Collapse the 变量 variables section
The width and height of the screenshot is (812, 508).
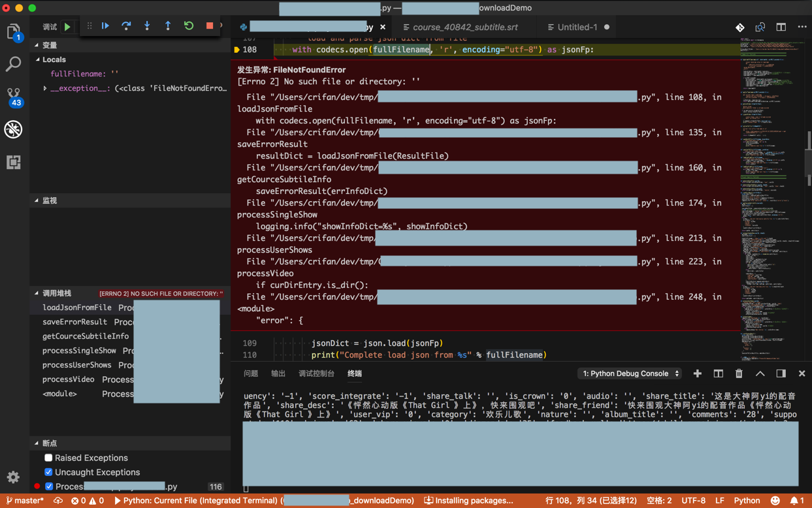[x=130, y=45]
